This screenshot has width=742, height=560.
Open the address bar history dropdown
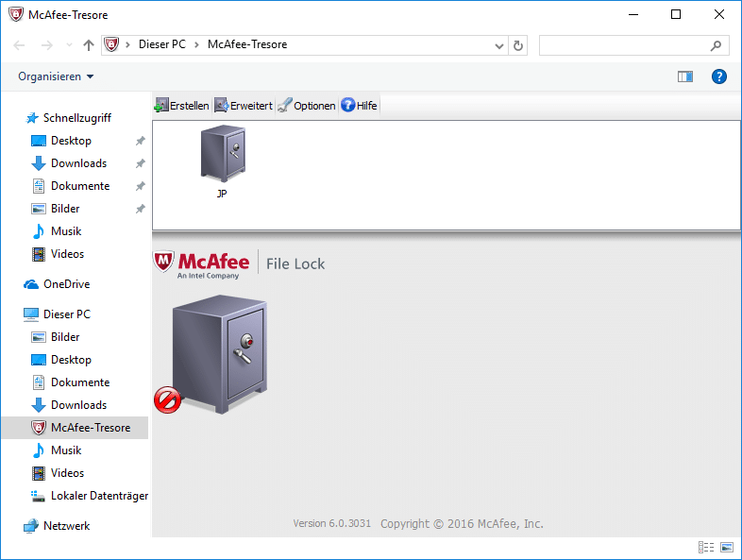(499, 45)
